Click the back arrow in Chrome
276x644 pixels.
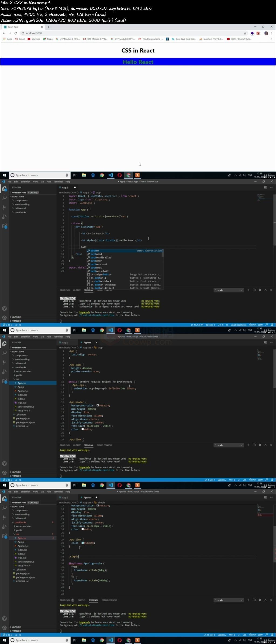tap(4, 33)
